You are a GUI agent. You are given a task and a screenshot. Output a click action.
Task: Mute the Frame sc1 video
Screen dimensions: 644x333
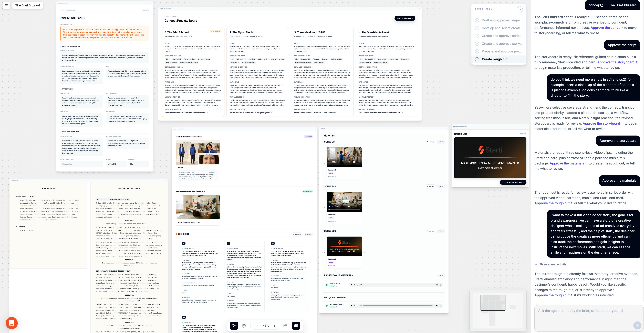[349, 162]
